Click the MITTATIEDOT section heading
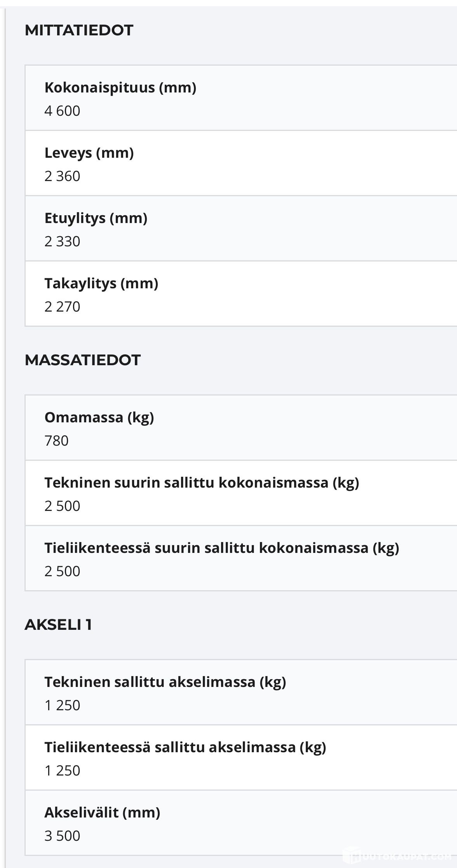The height and width of the screenshot is (868, 457). [79, 30]
